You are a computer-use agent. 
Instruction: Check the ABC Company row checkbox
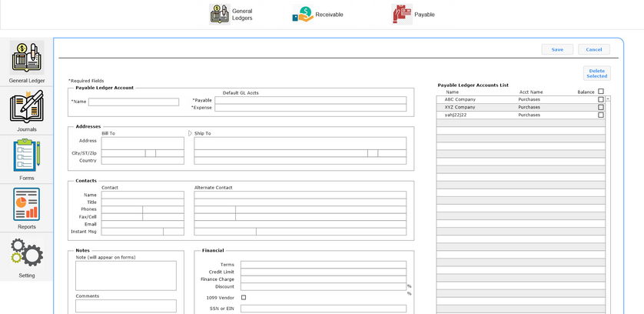[601, 99]
